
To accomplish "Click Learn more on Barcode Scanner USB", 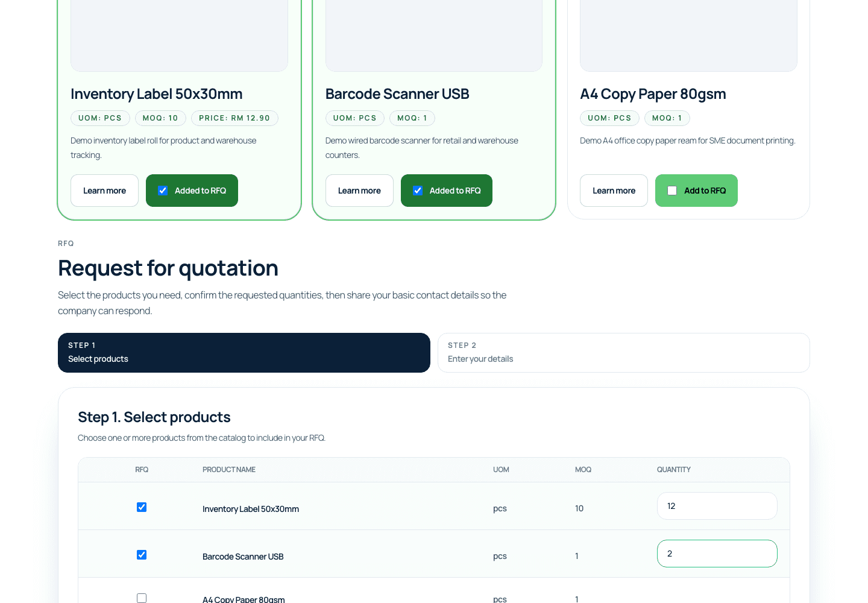I will (x=359, y=191).
